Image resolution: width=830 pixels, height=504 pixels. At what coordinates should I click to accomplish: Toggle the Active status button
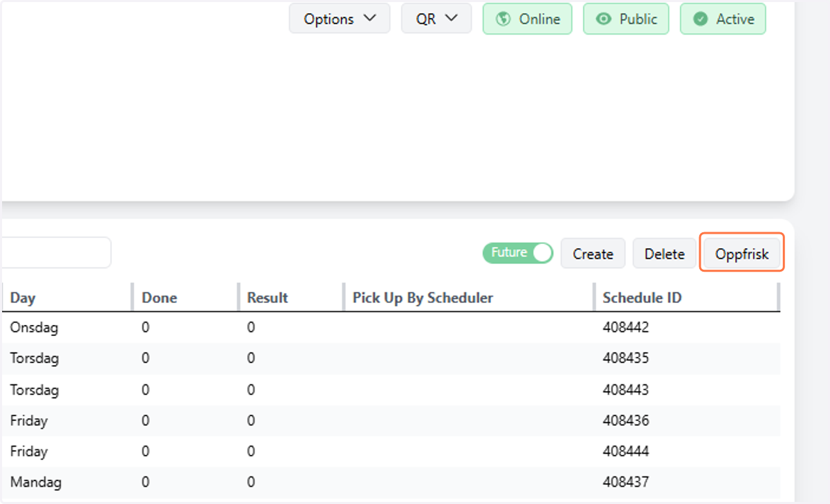click(723, 19)
